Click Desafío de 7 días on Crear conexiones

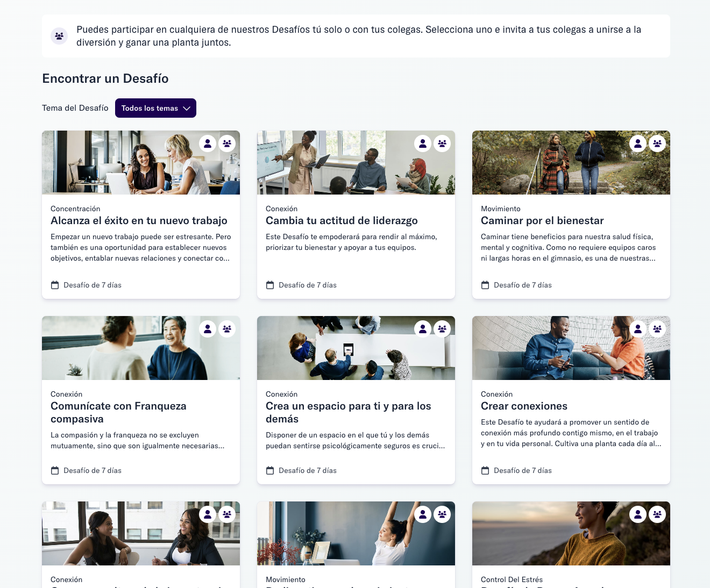point(523,470)
